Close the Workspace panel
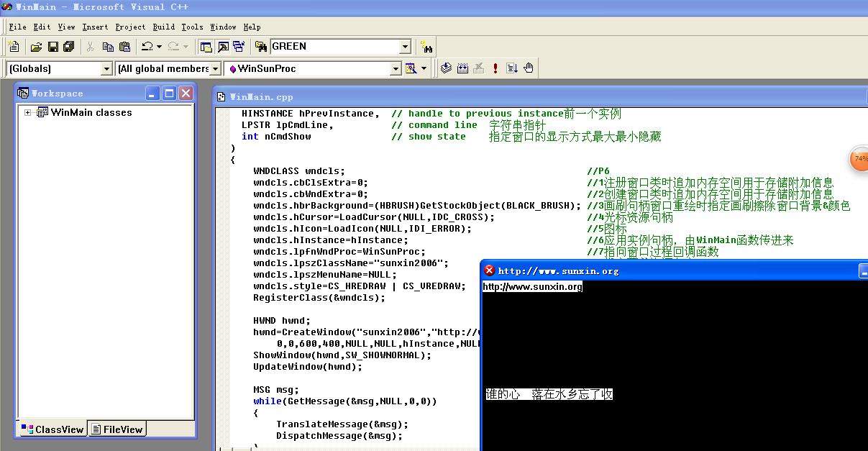This screenshot has width=868, height=451. 186,94
